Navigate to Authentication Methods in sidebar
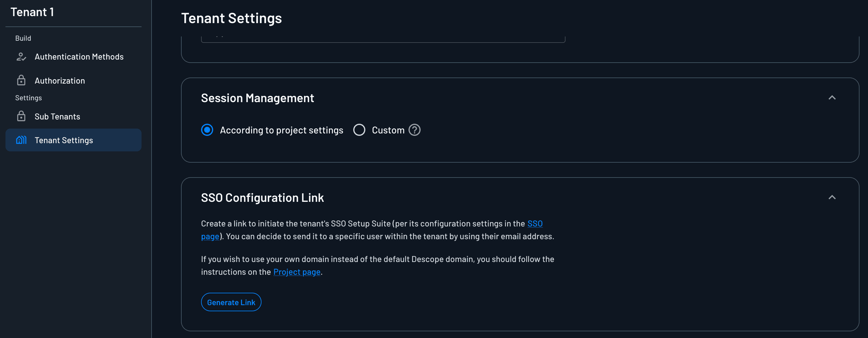 [79, 56]
